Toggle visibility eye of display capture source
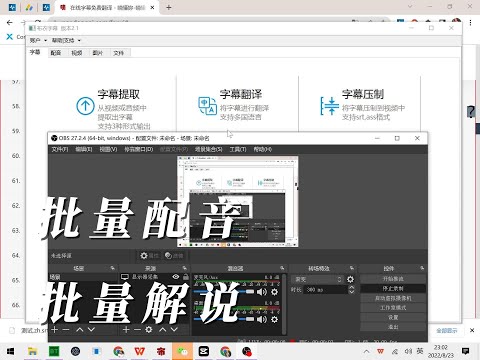480x360 pixels. point(176,277)
